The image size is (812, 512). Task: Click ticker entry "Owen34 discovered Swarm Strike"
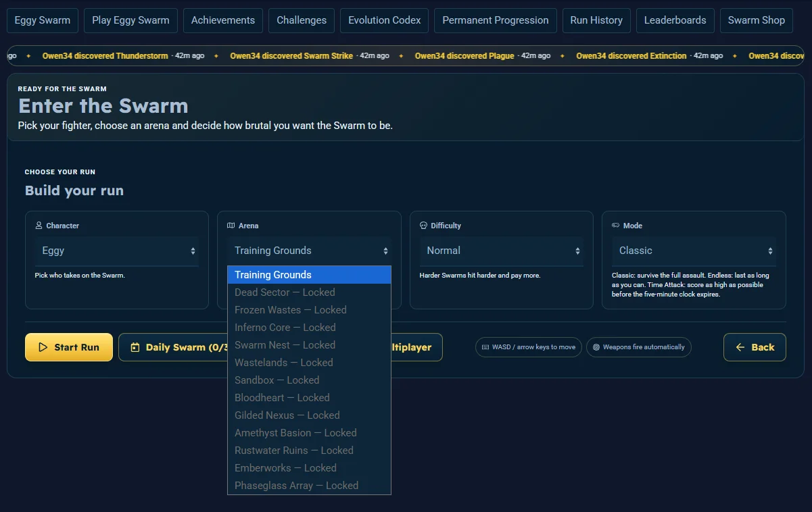tap(291, 56)
